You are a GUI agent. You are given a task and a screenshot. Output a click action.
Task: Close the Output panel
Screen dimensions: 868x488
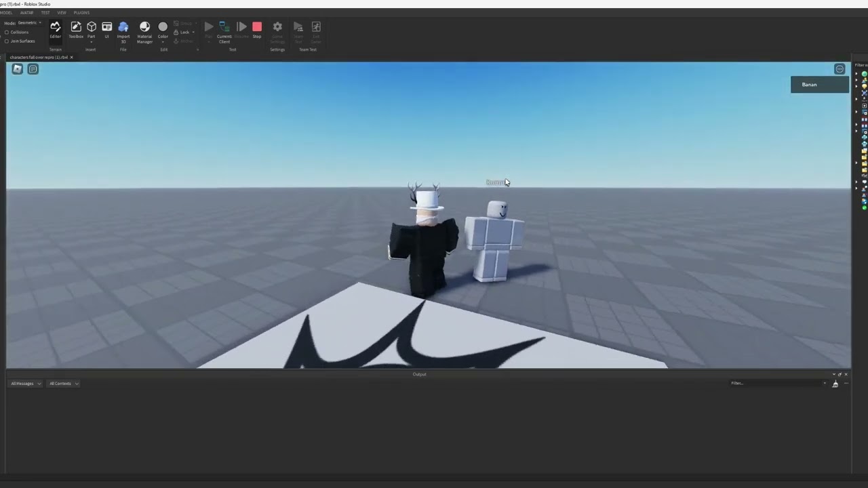(846, 374)
